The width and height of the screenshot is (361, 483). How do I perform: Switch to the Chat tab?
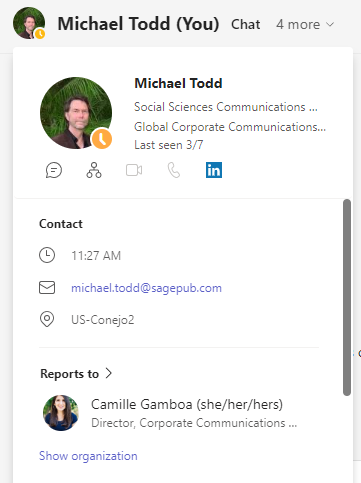[246, 24]
